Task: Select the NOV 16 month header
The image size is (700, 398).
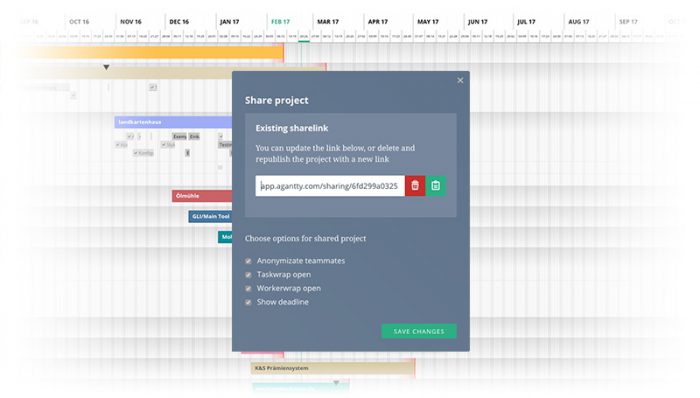Action: point(130,21)
